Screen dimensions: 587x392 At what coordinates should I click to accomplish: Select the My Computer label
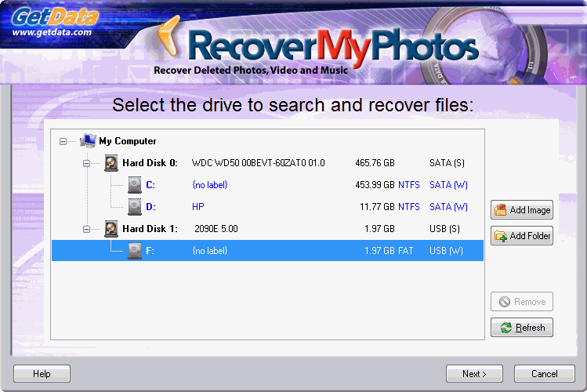(x=128, y=141)
